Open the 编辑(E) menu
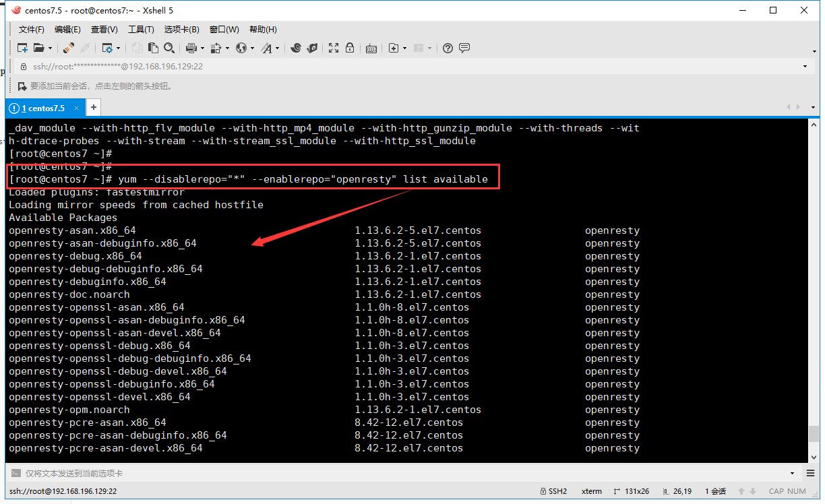 pos(67,30)
